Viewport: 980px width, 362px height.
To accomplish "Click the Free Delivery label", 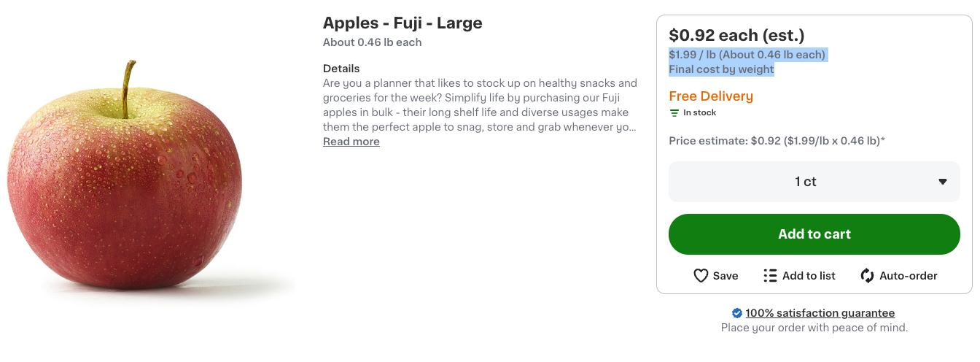I will click(x=711, y=96).
